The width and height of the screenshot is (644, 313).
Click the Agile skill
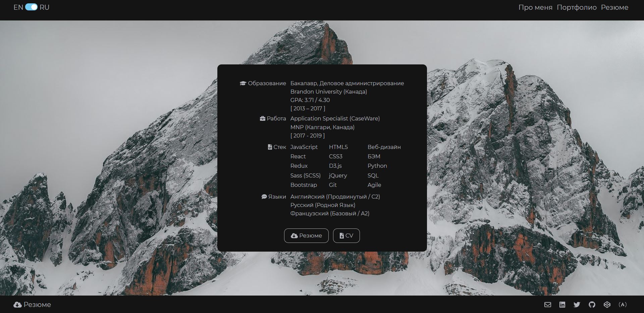point(374,185)
